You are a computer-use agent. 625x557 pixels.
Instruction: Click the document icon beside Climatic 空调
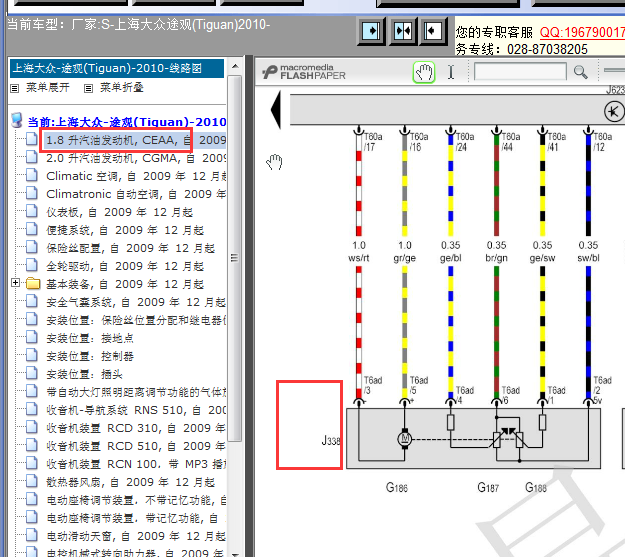(x=32, y=175)
